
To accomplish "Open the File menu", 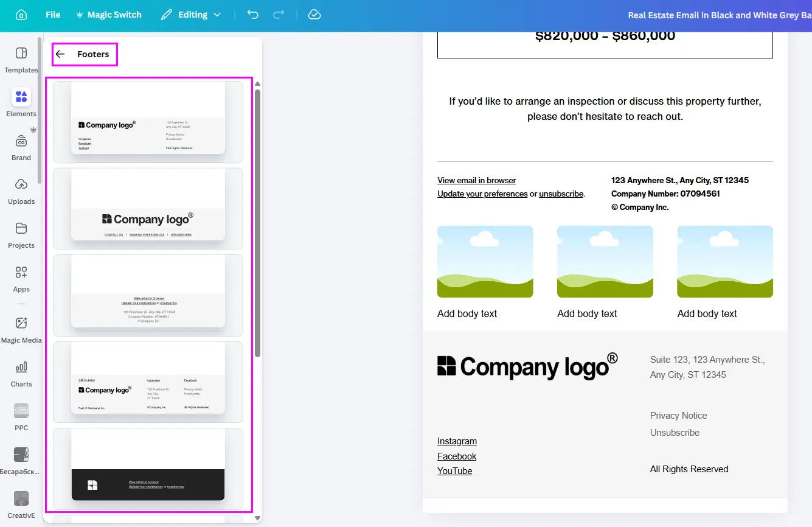I will pos(53,15).
